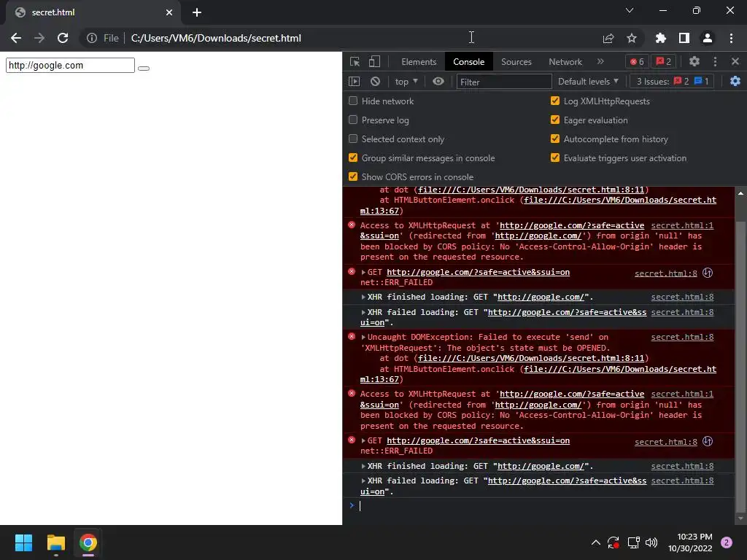Reload the page
747x560 pixels.
63,38
